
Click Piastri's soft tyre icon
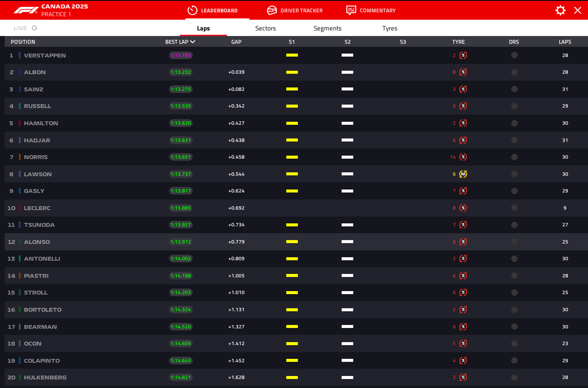pos(463,276)
